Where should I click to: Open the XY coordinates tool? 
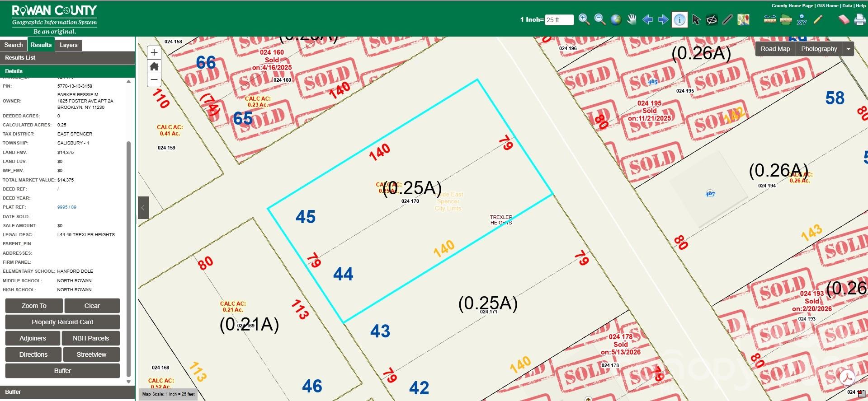point(802,19)
